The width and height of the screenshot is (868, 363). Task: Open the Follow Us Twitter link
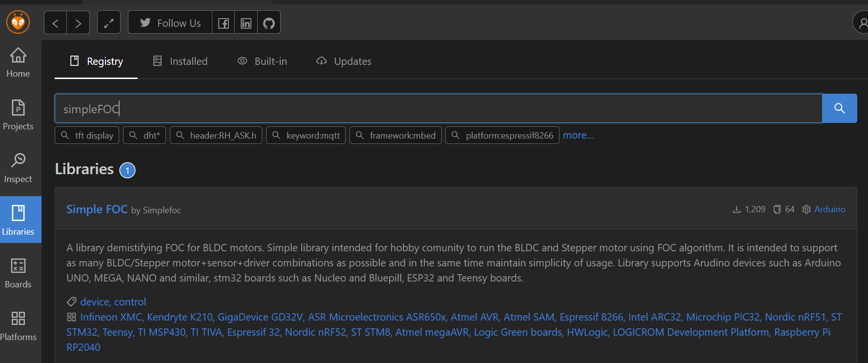[x=170, y=23]
